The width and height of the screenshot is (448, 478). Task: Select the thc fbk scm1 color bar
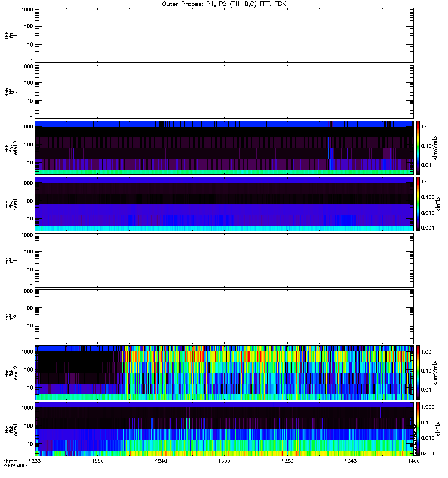(418, 429)
